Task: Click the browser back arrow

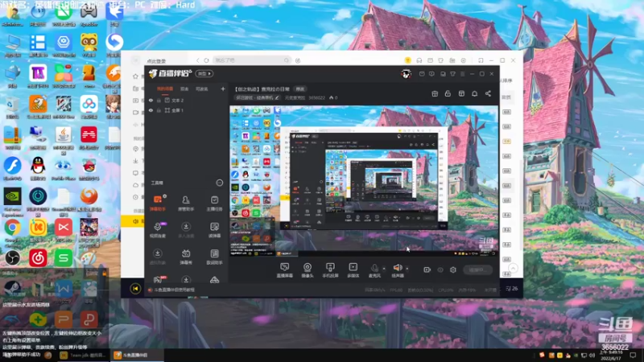Action: point(197,60)
